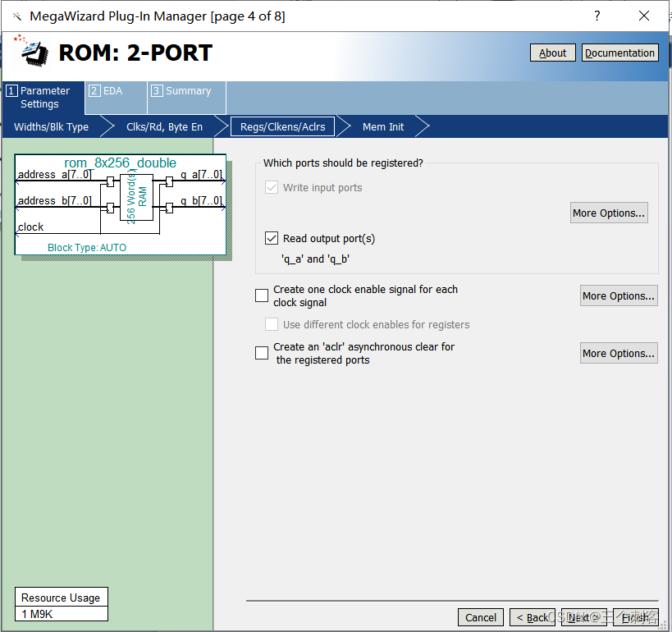Click the 256 Word(s) RAM block
Image resolution: width=672 pixels, height=632 pixels.
137,197
